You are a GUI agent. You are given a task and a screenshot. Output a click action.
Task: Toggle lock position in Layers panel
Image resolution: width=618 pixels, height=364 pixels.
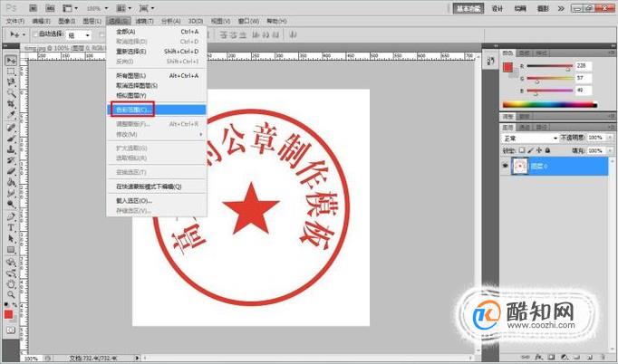pyautogui.click(x=539, y=150)
